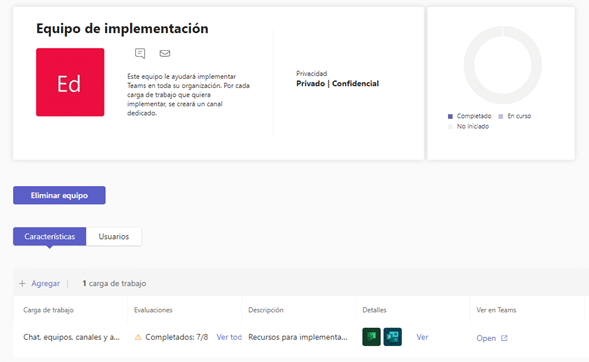589x362 pixels.
Task: Click the warning icon beside Completados
Action: (x=138, y=337)
